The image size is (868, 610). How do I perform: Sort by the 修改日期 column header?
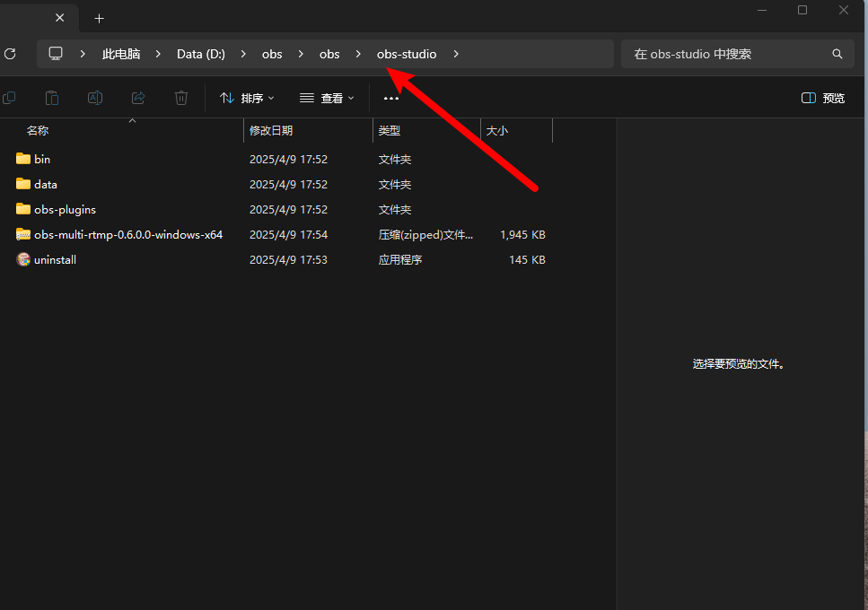[x=271, y=130]
